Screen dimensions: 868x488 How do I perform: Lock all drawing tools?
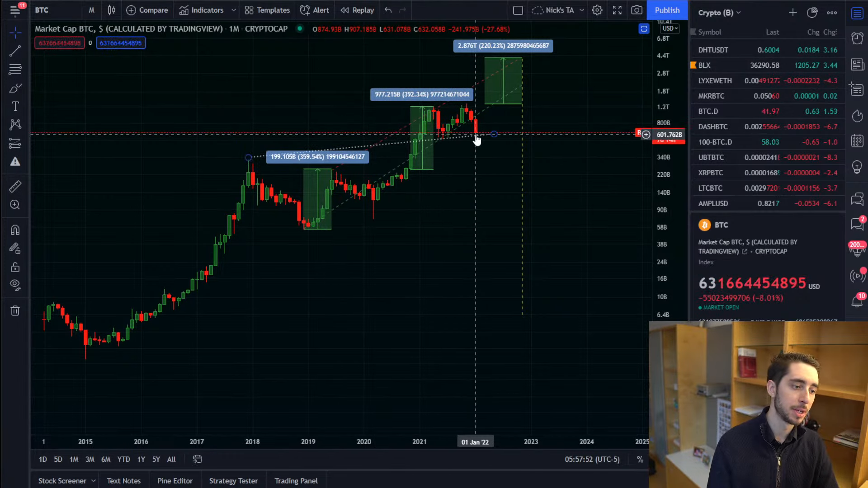15,267
